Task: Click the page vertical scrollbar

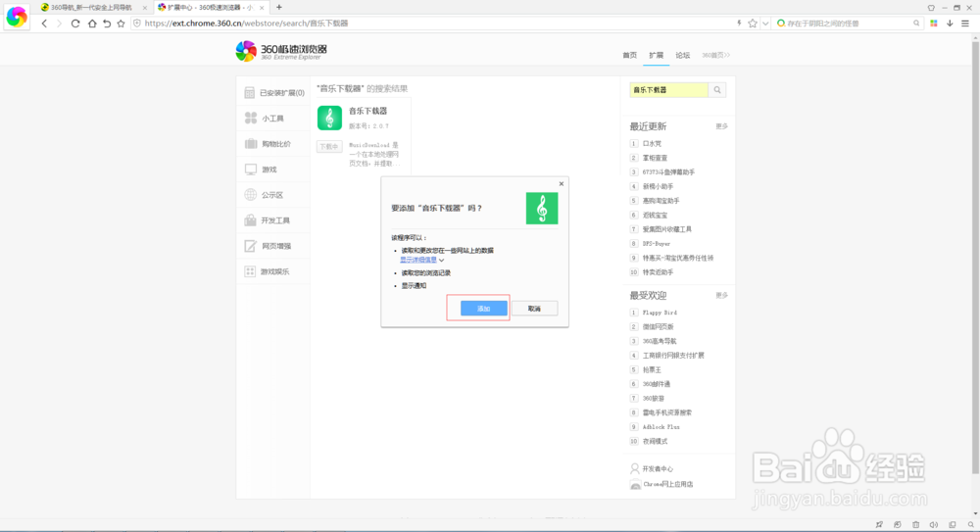Action: [976, 258]
